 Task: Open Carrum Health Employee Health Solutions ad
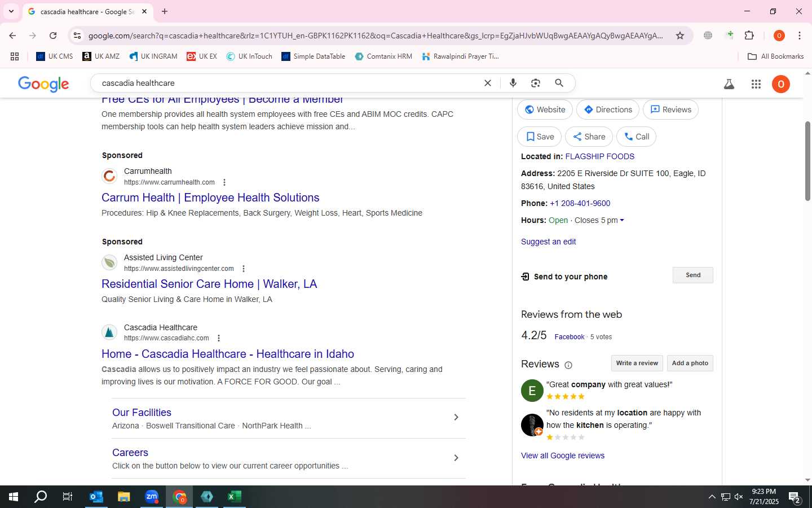(210, 198)
